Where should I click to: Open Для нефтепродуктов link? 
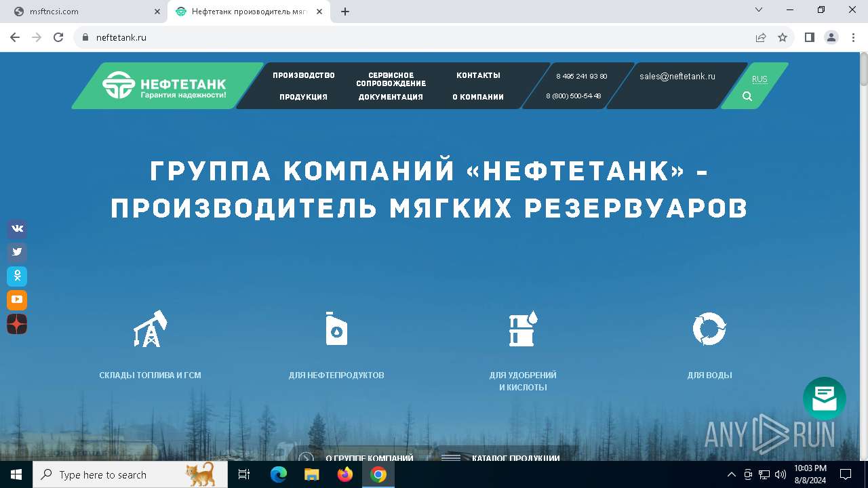336,375
